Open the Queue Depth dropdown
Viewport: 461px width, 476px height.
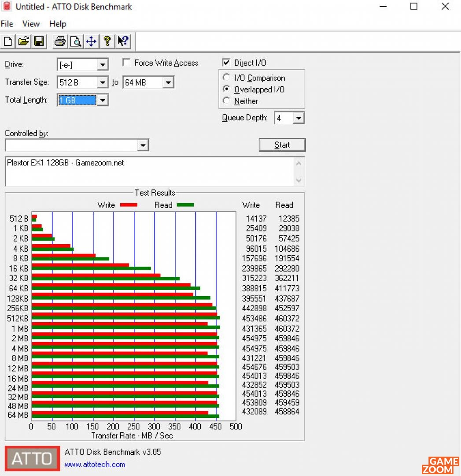coord(299,118)
